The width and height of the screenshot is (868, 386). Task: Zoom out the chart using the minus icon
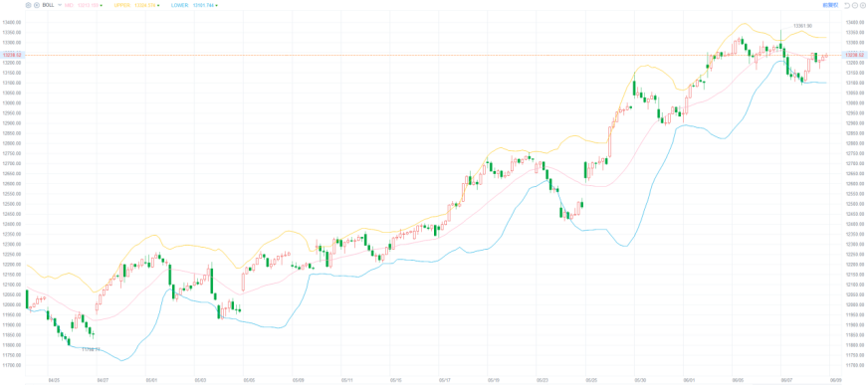[855, 6]
